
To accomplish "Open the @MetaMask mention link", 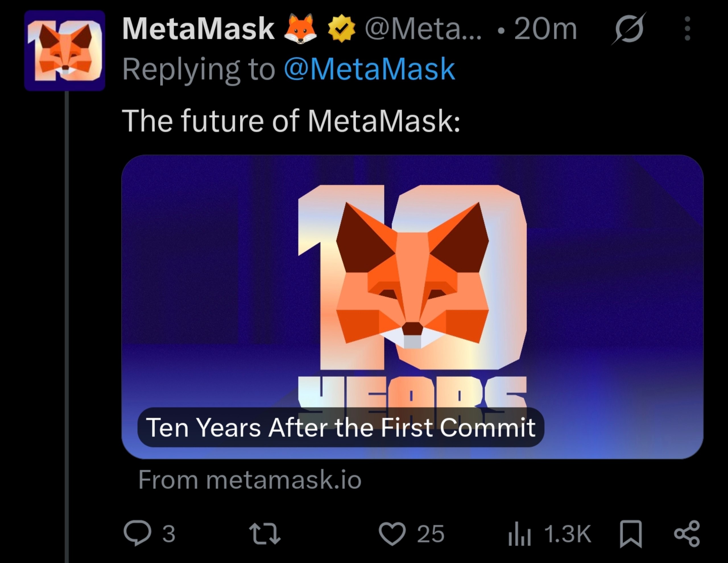I will [369, 69].
